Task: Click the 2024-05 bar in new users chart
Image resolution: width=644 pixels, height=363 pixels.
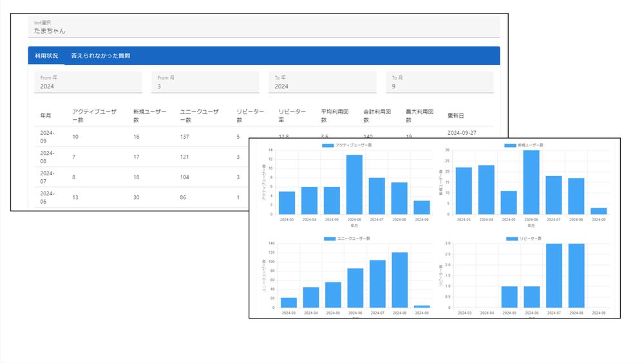Action: tap(509, 202)
